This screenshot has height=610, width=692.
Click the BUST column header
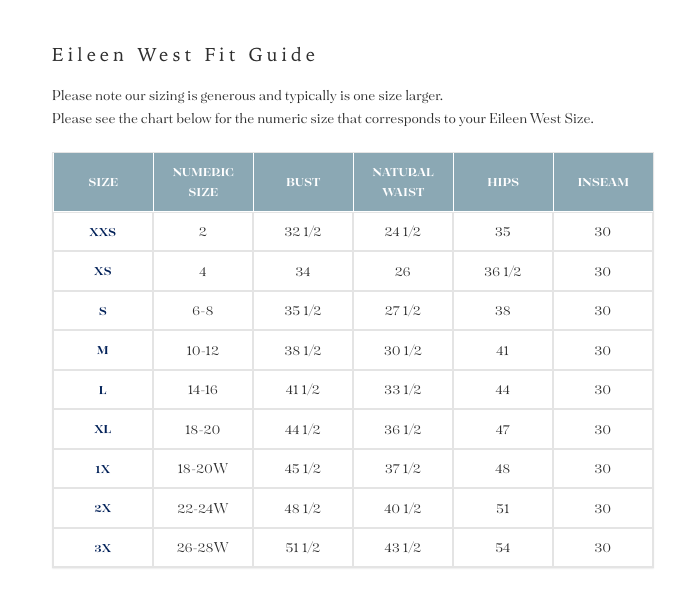click(303, 182)
